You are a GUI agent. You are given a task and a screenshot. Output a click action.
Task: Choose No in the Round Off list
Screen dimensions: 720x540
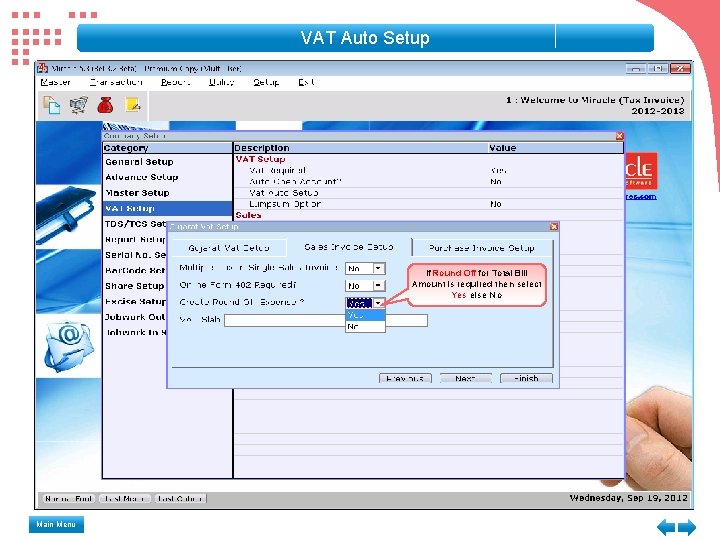point(365,326)
